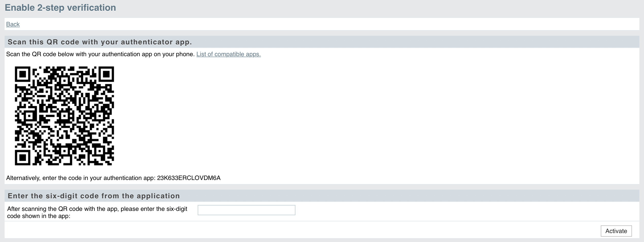Click the 'Enable 2-step verification' page heading
644x242 pixels.
coord(60,8)
